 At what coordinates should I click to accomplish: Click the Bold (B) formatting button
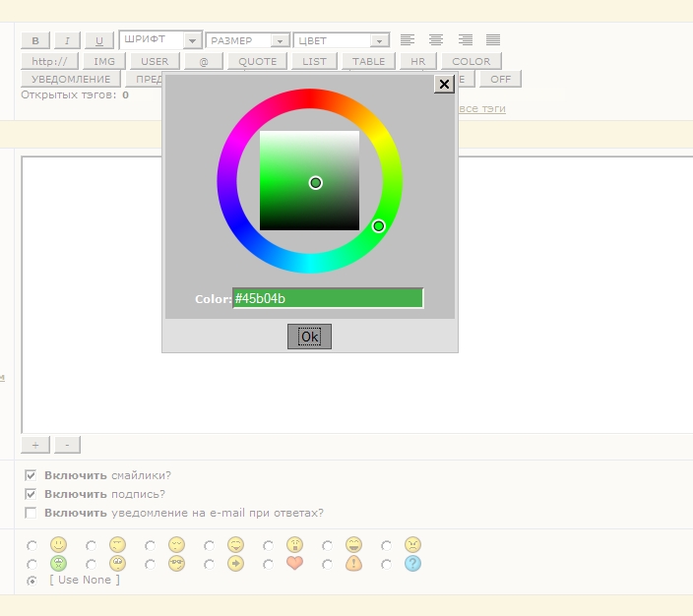35,40
